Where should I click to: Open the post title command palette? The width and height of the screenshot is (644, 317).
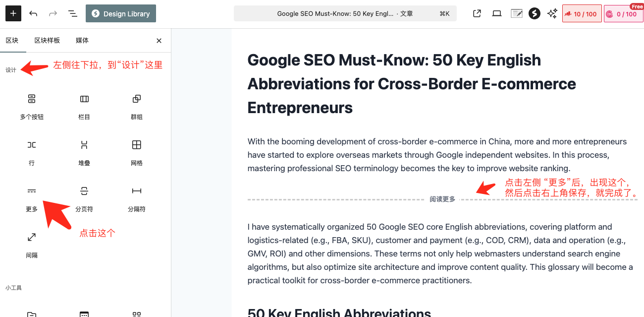(x=345, y=14)
